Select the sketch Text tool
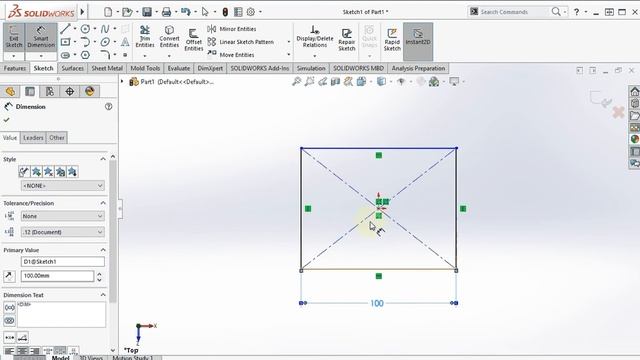The image size is (640, 360). click(x=125, y=42)
